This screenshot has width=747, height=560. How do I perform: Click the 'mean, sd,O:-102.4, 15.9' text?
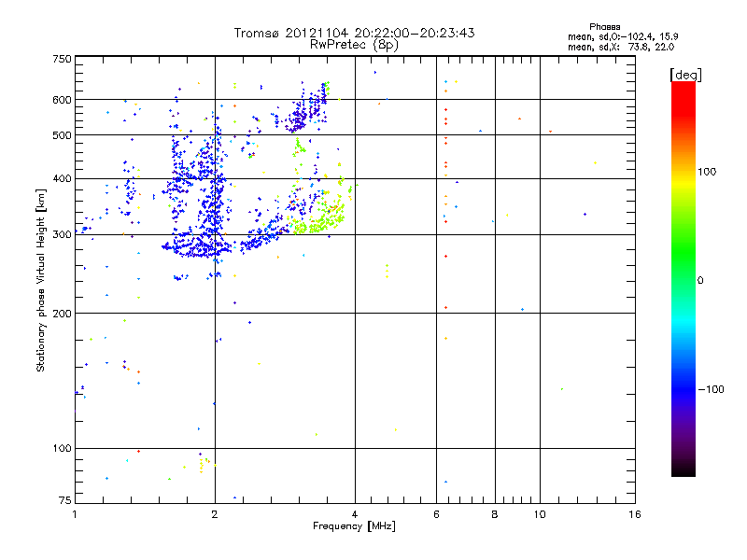623,36
